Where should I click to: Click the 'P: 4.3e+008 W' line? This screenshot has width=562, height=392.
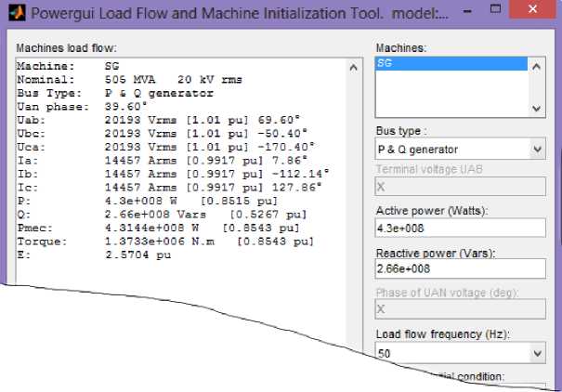click(x=148, y=201)
